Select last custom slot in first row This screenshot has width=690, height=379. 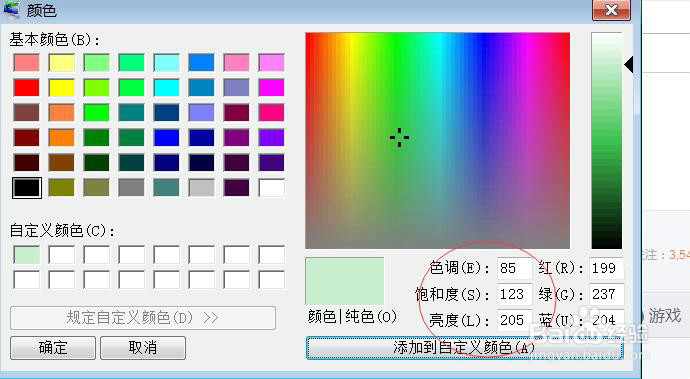(x=272, y=255)
